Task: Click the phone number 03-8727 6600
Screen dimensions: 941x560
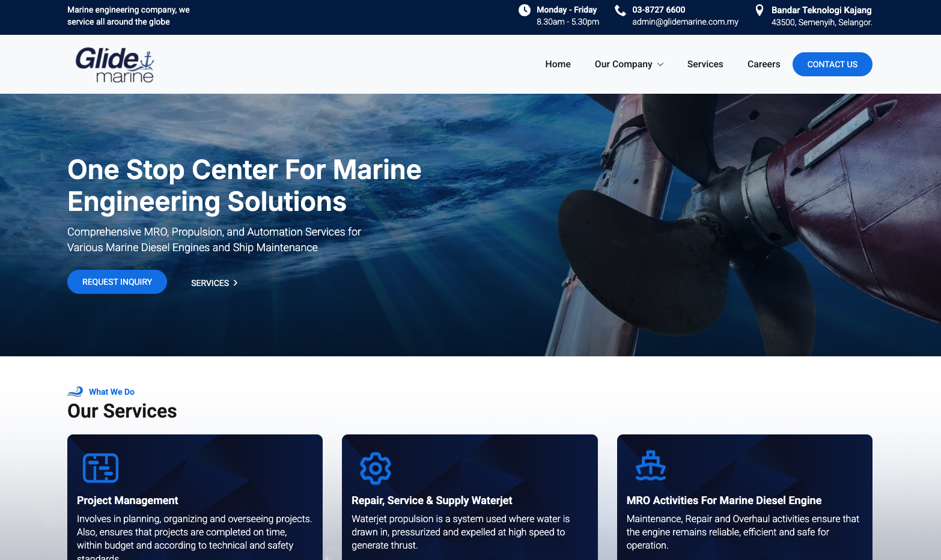Action: coord(659,10)
